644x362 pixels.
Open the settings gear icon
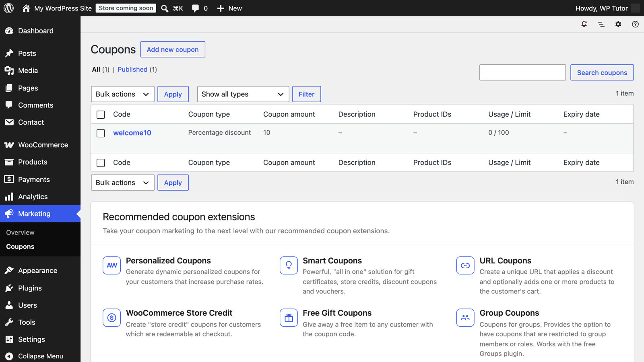(x=618, y=24)
